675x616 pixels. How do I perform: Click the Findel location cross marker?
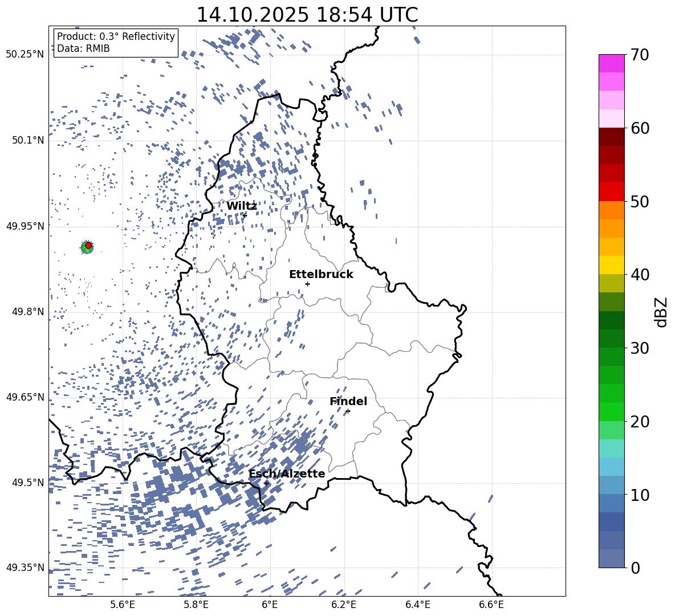tap(348, 411)
